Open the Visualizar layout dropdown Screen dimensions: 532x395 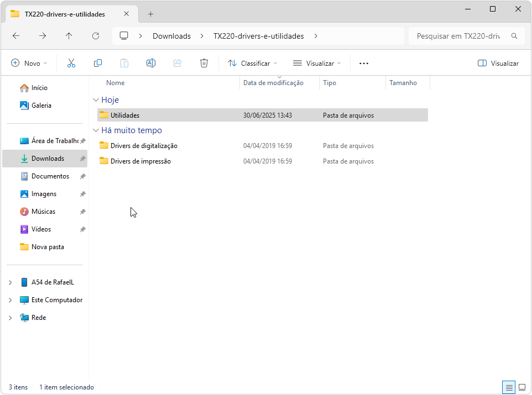317,64
